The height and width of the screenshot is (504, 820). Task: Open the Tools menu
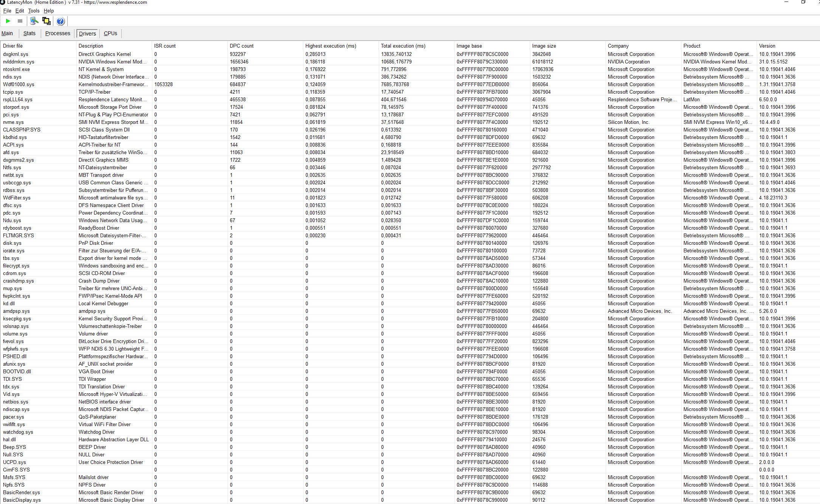[34, 11]
